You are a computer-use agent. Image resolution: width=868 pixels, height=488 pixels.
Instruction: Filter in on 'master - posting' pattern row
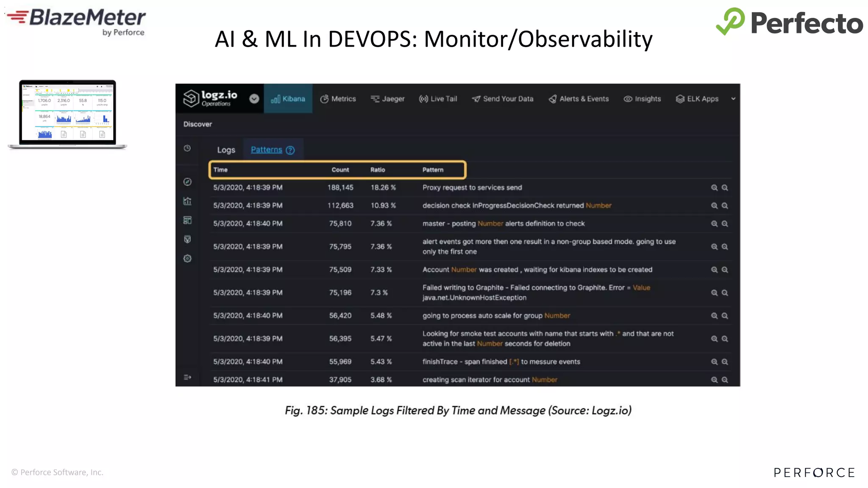714,224
